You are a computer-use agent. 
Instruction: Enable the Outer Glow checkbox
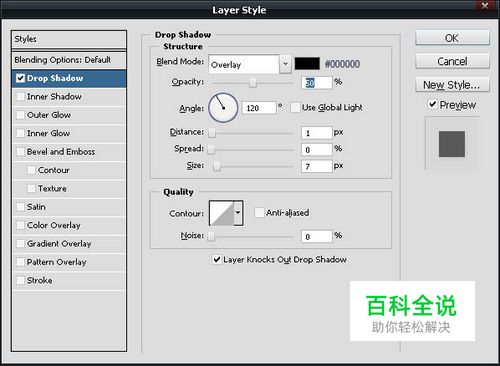(21, 115)
